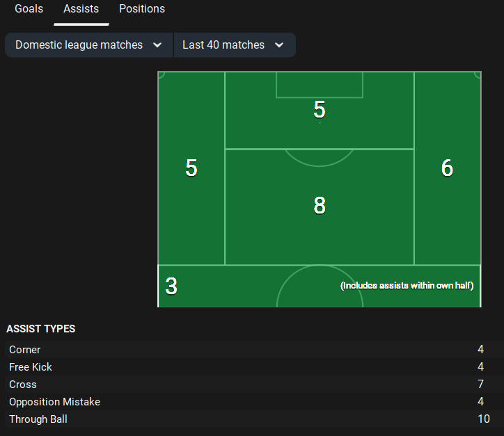Click the Through Ball count of 10
Image resolution: width=504 pixels, height=436 pixels.
pyautogui.click(x=483, y=419)
